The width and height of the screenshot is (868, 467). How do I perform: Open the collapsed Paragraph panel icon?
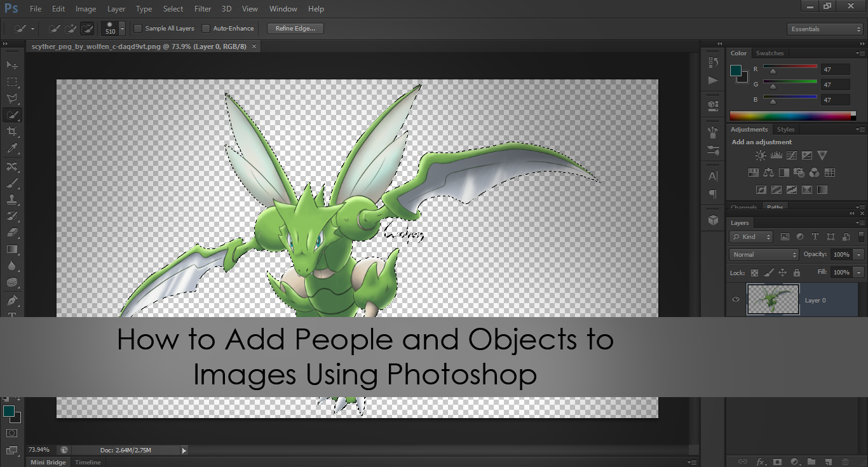(x=713, y=194)
